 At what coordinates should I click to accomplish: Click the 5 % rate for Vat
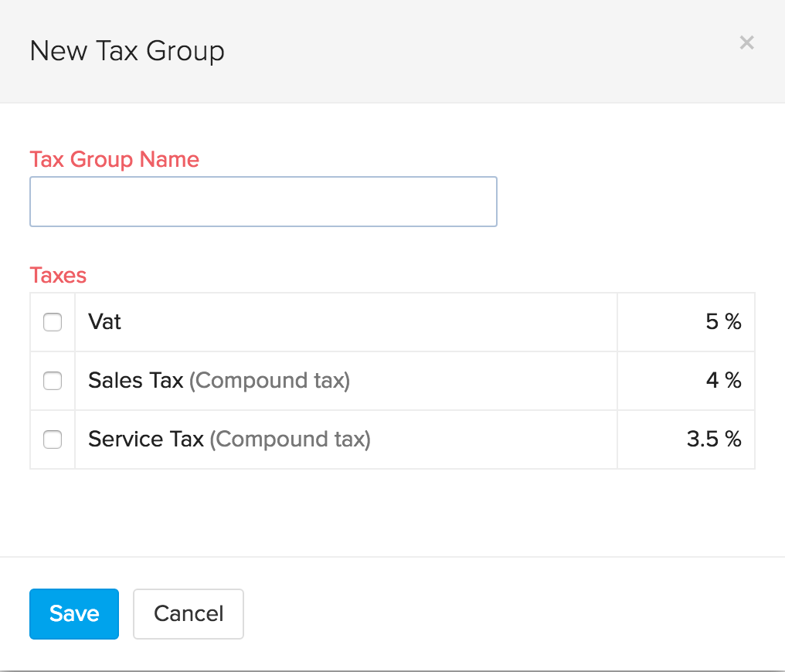722,321
